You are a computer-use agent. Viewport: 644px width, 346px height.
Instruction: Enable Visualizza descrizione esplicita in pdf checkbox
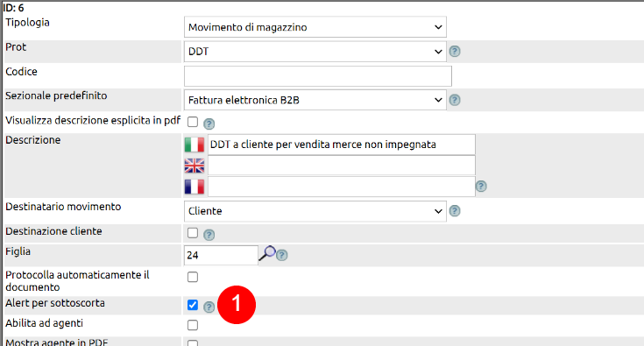coord(193,122)
